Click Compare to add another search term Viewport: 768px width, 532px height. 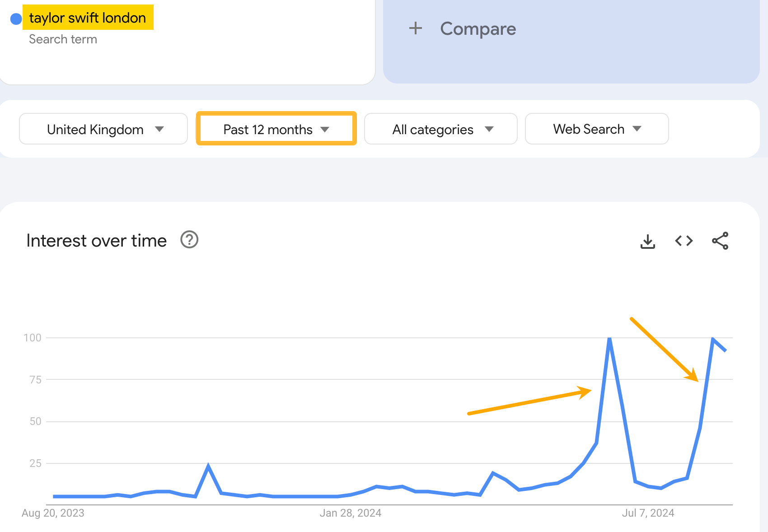(x=478, y=28)
